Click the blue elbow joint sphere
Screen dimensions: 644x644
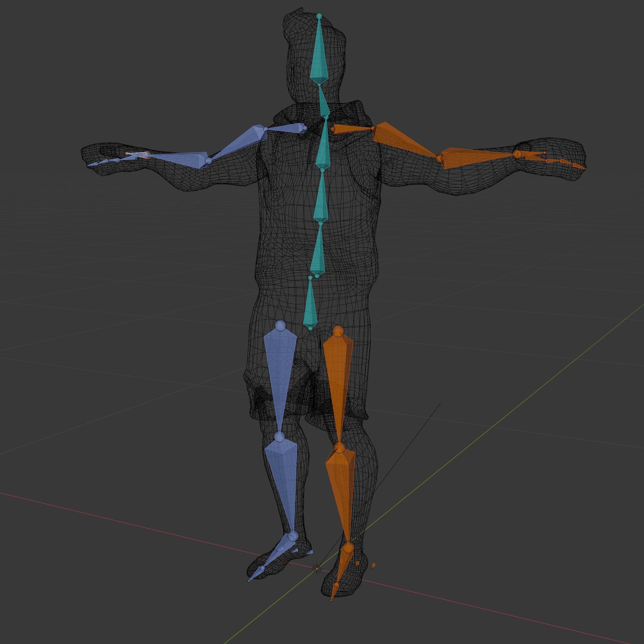point(209,161)
